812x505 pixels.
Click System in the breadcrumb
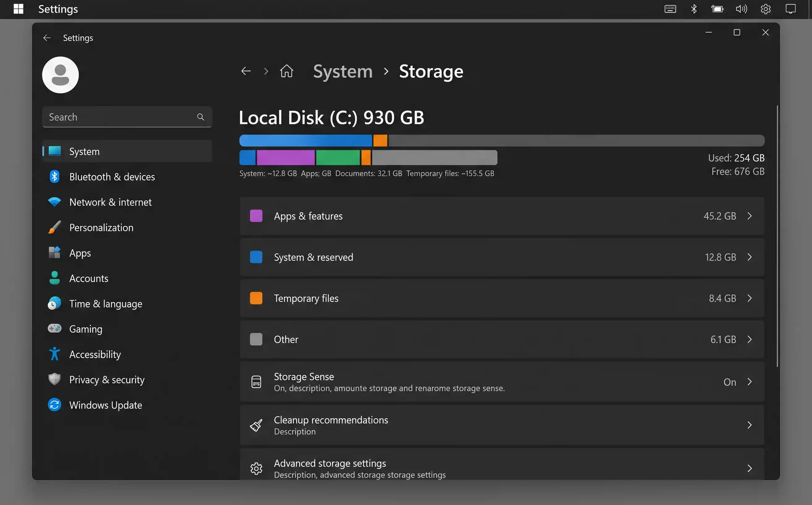click(343, 71)
